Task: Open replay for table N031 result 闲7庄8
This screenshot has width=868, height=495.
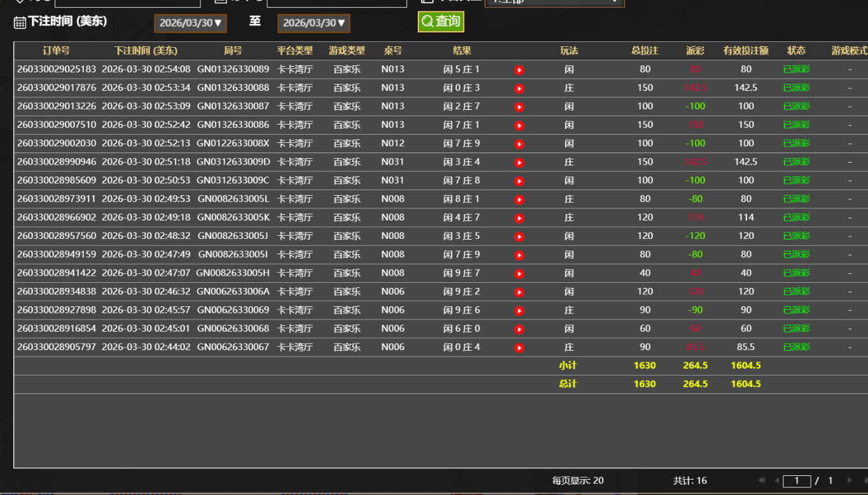Action: [x=519, y=180]
